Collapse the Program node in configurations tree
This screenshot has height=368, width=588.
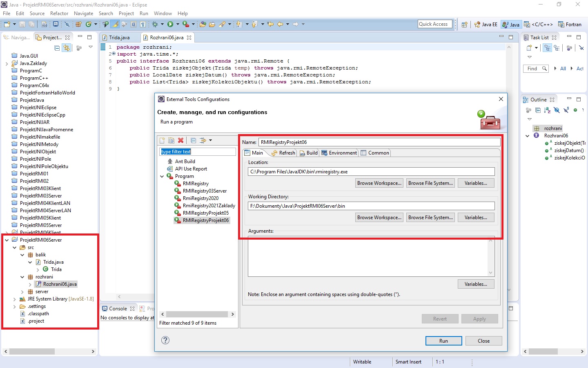[162, 176]
